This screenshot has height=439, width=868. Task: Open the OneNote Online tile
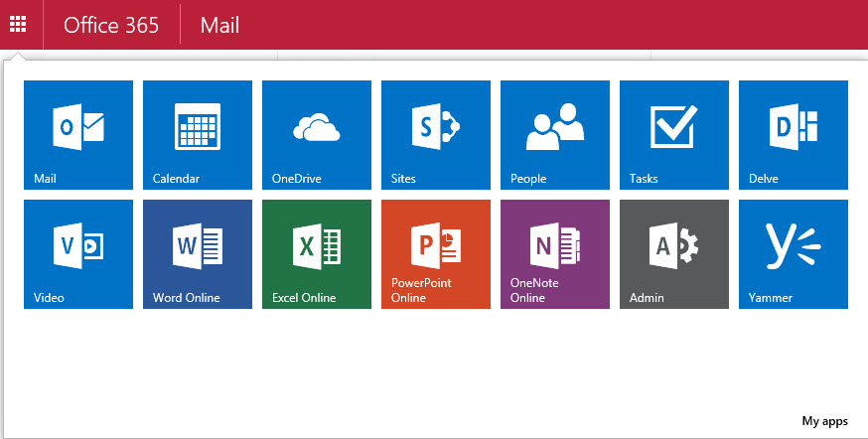554,253
